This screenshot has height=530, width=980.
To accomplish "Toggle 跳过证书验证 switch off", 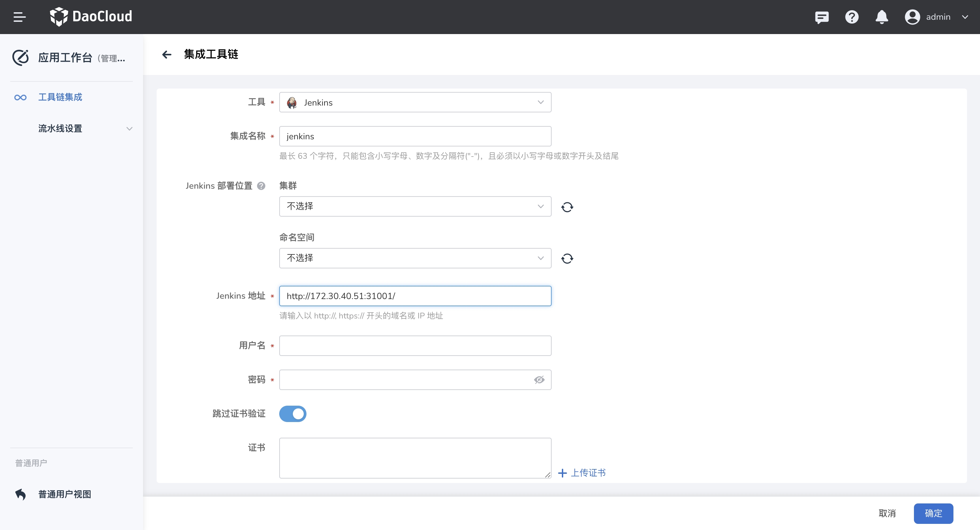I will [293, 414].
